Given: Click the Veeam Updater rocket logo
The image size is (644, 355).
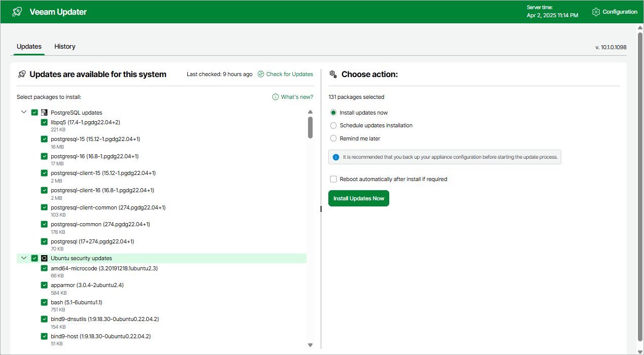Looking at the screenshot, I should coord(17,12).
